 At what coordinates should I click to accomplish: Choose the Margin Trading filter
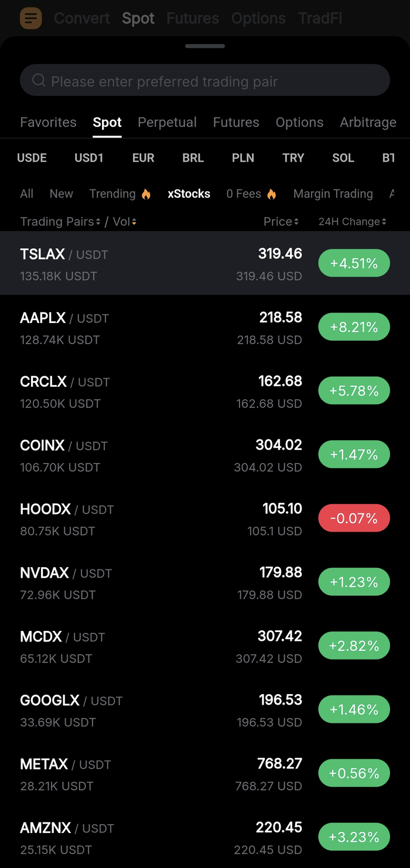pyautogui.click(x=333, y=194)
